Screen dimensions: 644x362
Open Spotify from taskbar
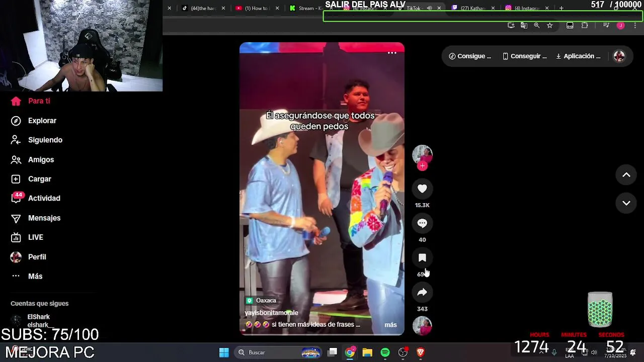click(385, 352)
